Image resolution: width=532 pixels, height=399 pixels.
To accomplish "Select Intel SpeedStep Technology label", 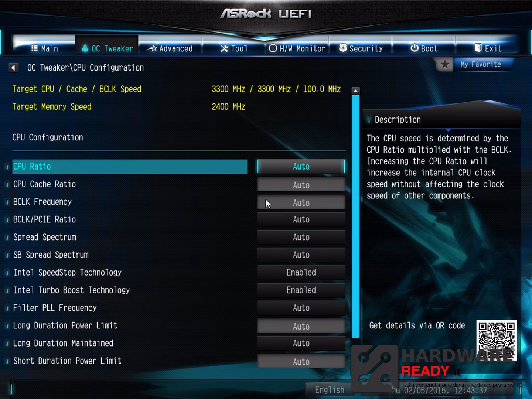I will [x=68, y=273].
